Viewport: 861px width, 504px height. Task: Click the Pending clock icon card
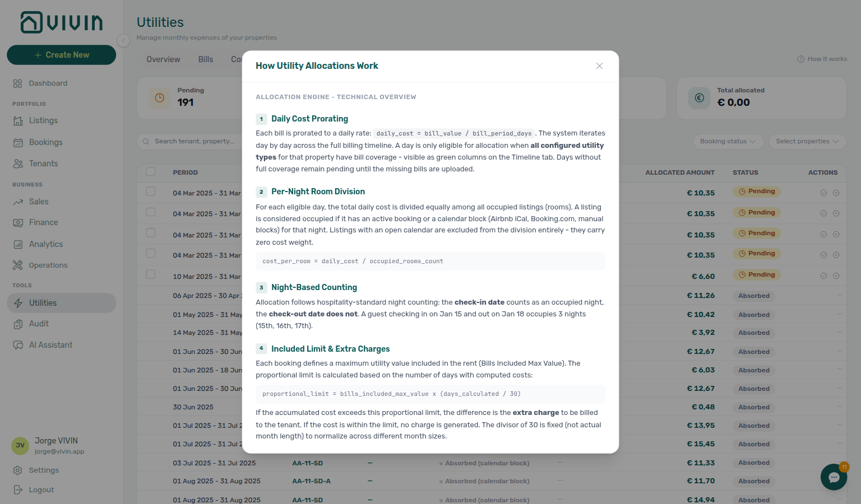160,98
